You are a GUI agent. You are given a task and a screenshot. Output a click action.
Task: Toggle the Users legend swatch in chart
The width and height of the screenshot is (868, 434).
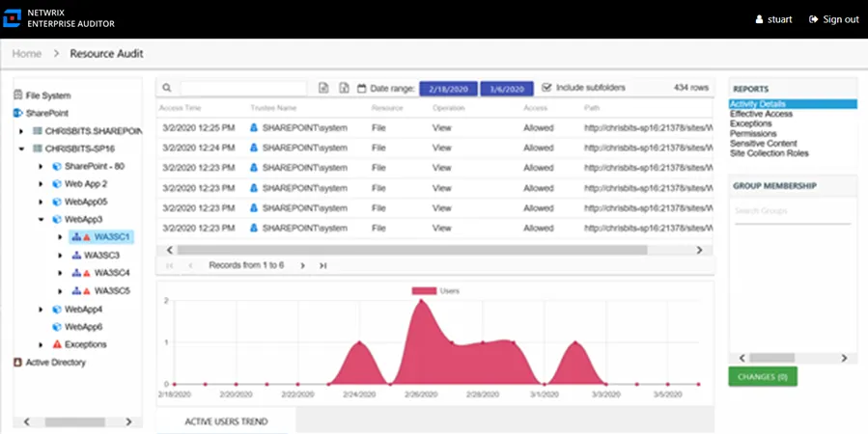coord(424,291)
